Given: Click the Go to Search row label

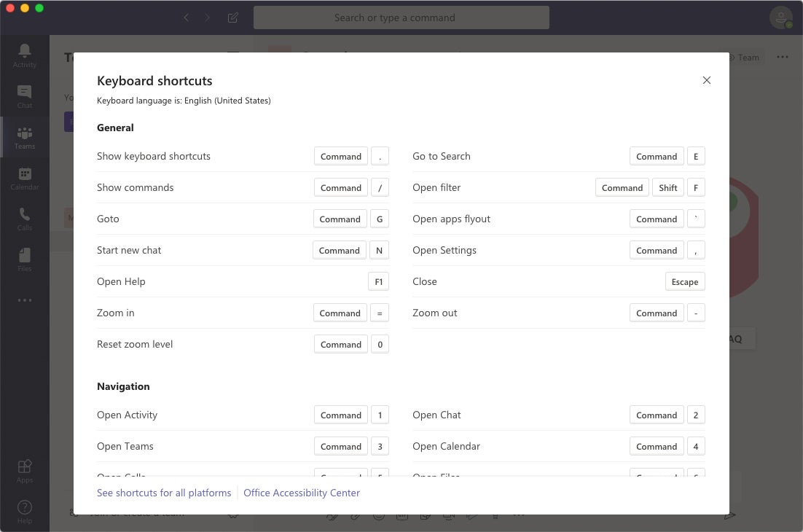Looking at the screenshot, I should [442, 156].
